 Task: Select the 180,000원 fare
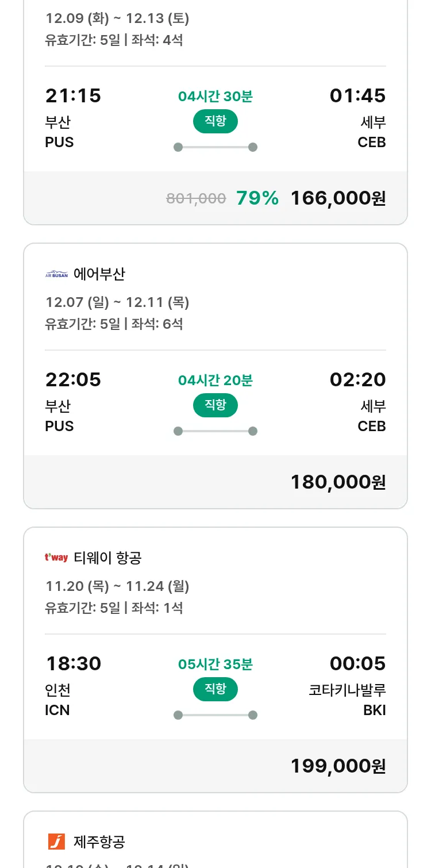(x=338, y=482)
